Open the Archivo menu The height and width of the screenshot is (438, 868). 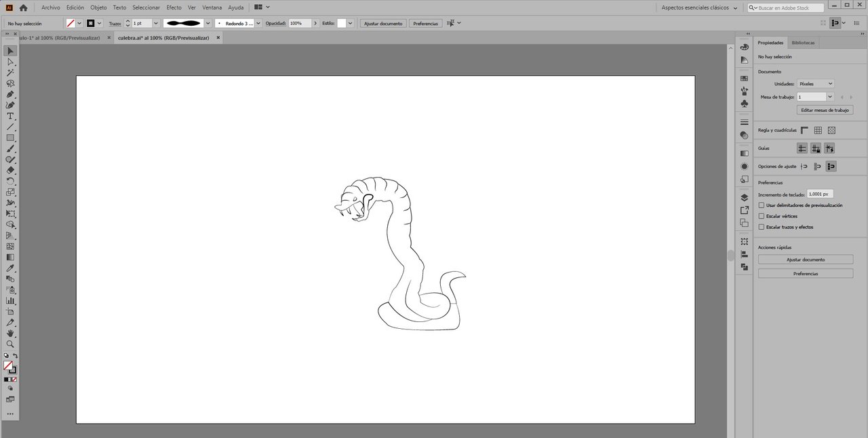tap(50, 7)
